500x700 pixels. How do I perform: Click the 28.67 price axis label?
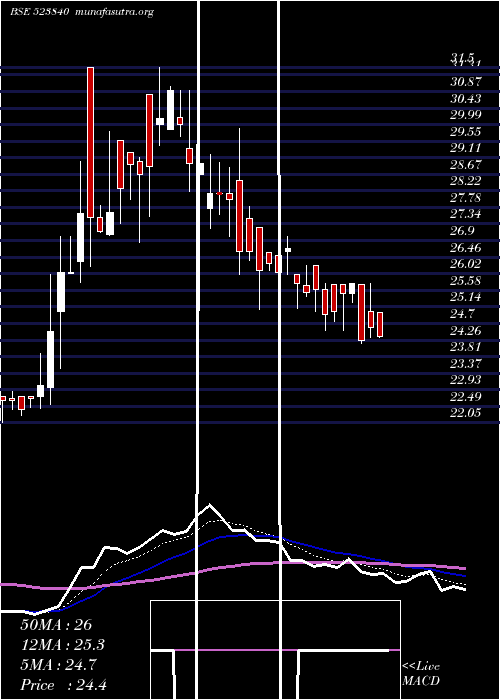pyautogui.click(x=466, y=164)
